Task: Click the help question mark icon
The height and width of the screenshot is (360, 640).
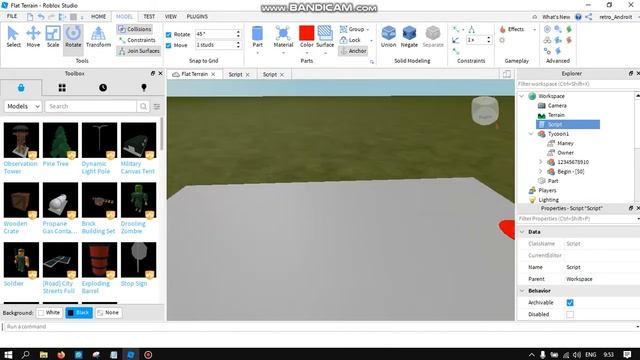Action: (x=578, y=17)
